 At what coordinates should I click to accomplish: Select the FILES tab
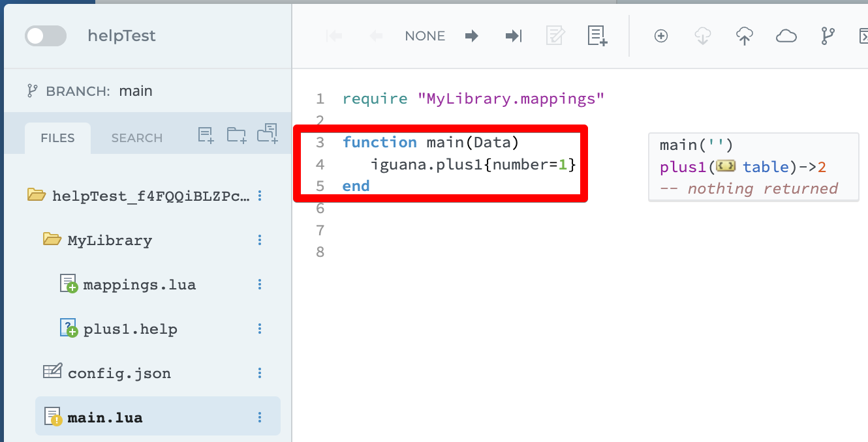(57, 138)
